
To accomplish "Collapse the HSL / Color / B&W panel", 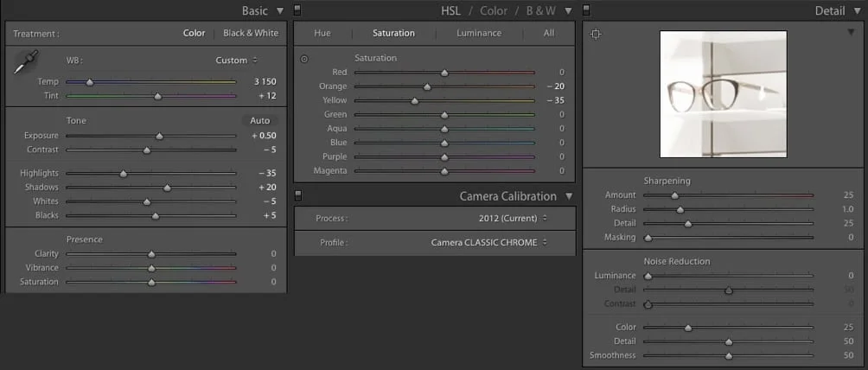I will pyautogui.click(x=569, y=10).
